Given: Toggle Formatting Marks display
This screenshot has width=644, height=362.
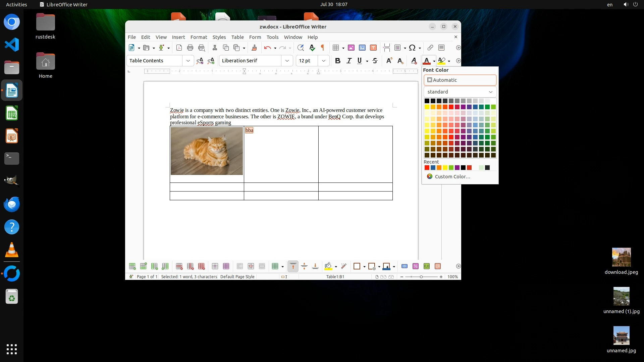Looking at the screenshot, I should tap(323, 48).
